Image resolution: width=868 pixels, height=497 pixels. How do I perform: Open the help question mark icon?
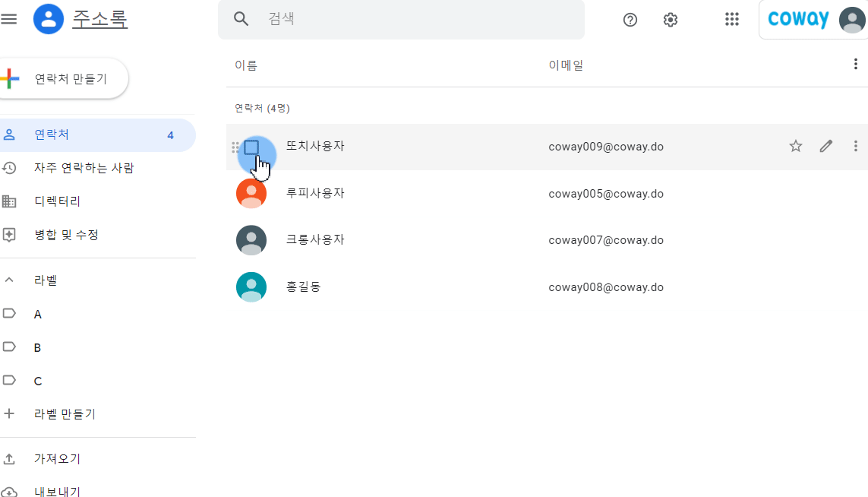[x=630, y=20]
